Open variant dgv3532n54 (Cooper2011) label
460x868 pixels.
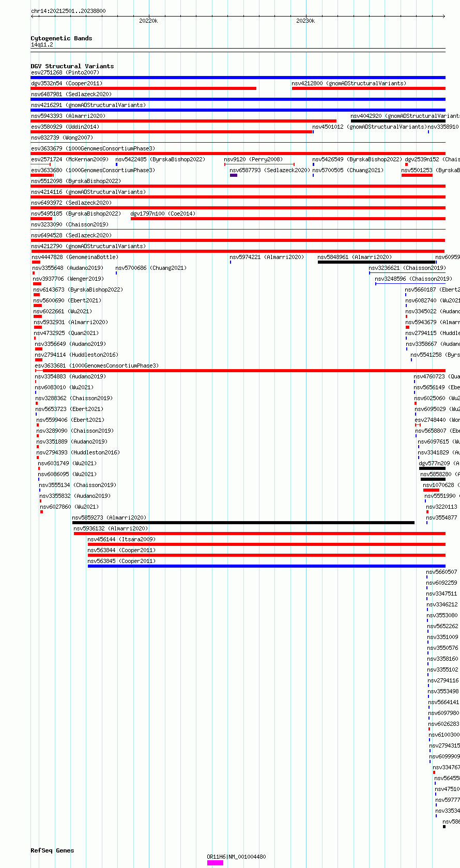coord(67,83)
